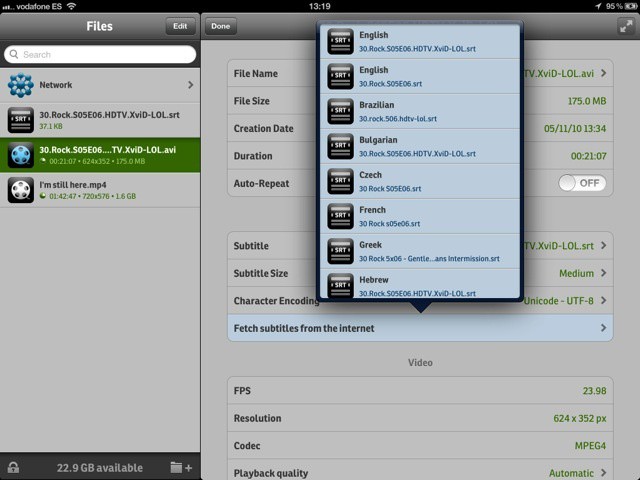Tap the Wi-Fi status icon
This screenshot has width=640, height=480.
click(x=71, y=6)
